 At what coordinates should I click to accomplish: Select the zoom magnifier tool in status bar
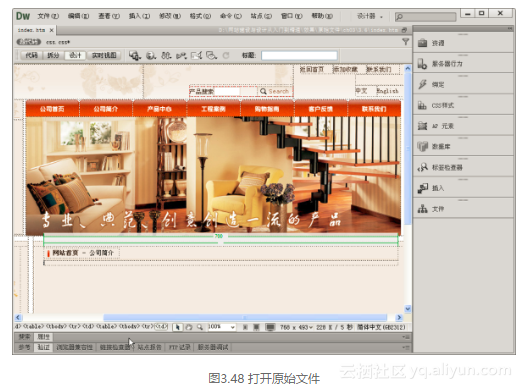[x=200, y=327]
